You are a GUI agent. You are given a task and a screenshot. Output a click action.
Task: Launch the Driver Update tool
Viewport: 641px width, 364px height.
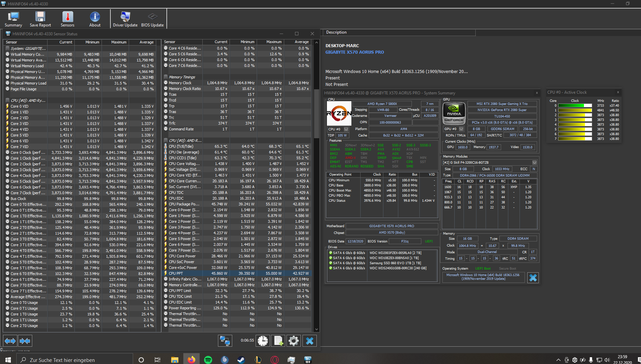point(125,19)
